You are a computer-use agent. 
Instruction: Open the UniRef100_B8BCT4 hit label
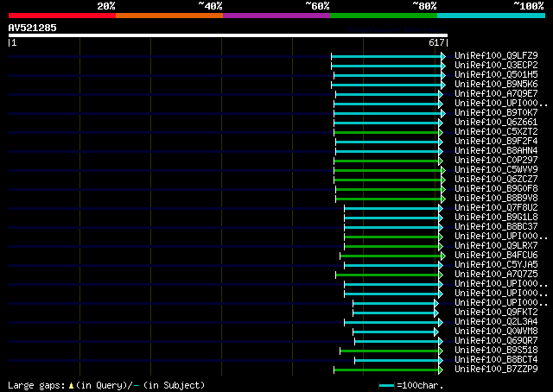click(x=496, y=360)
